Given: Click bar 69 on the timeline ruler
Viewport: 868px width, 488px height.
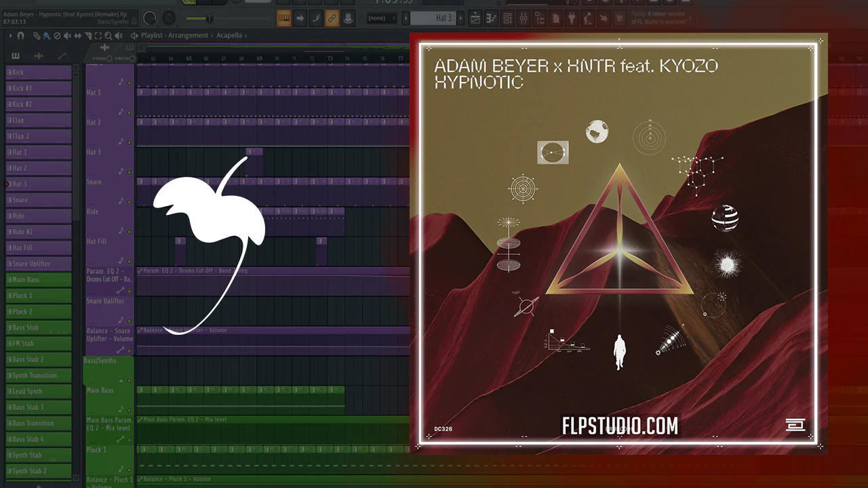Looking at the screenshot, I should 260,59.
